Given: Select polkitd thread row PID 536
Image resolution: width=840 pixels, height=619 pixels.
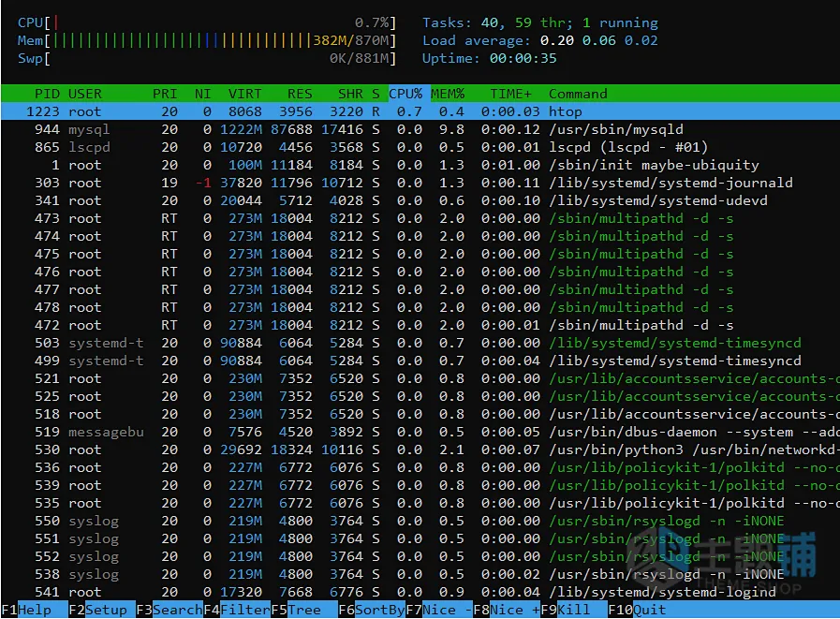Looking at the screenshot, I should 420,467.
